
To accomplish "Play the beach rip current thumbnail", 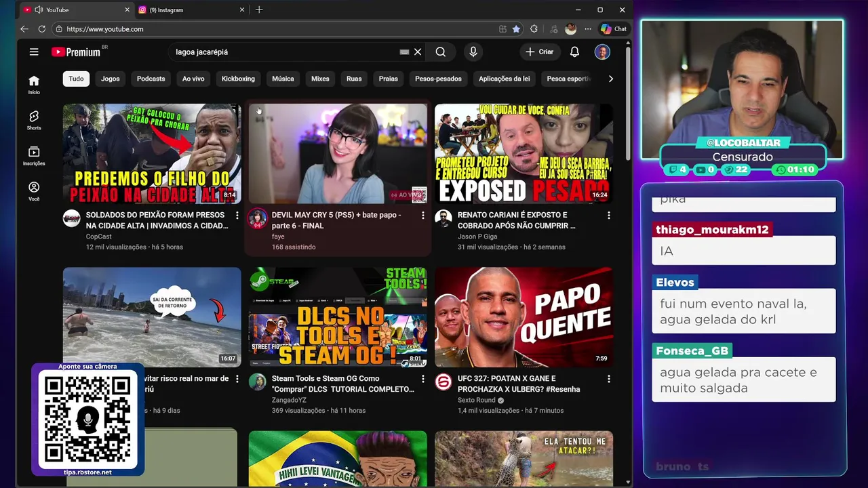I will 152,317.
